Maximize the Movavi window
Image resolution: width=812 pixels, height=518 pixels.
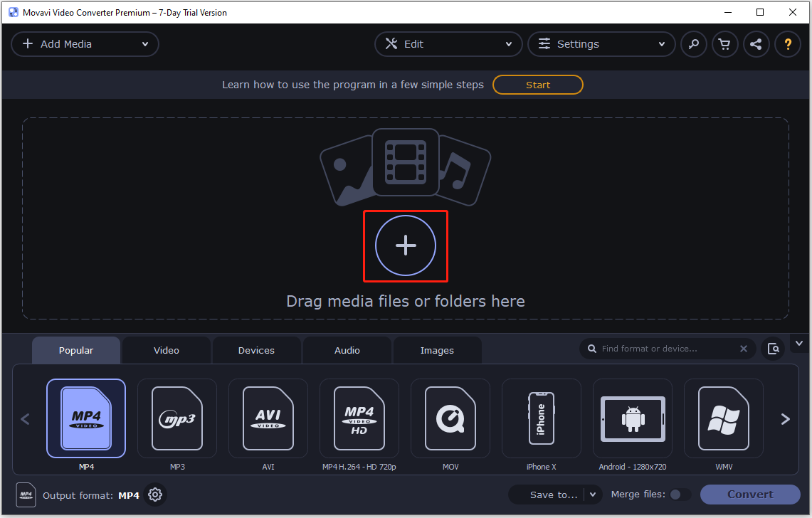tap(760, 12)
